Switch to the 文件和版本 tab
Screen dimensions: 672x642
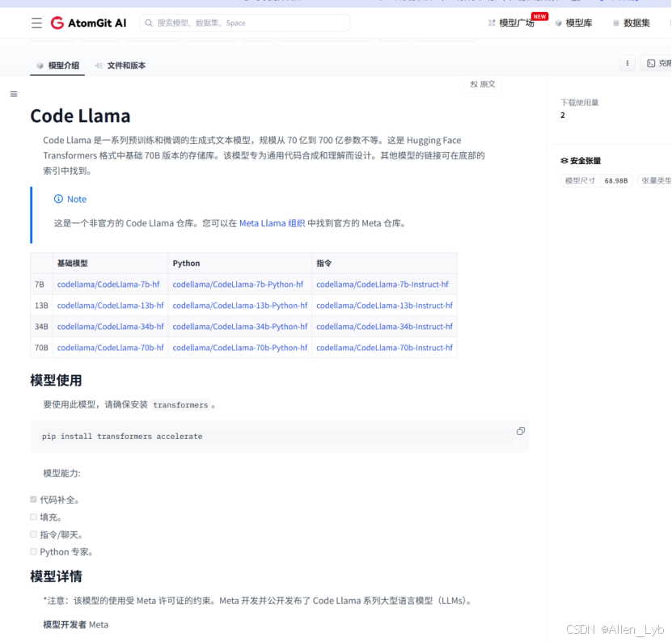[x=120, y=65]
